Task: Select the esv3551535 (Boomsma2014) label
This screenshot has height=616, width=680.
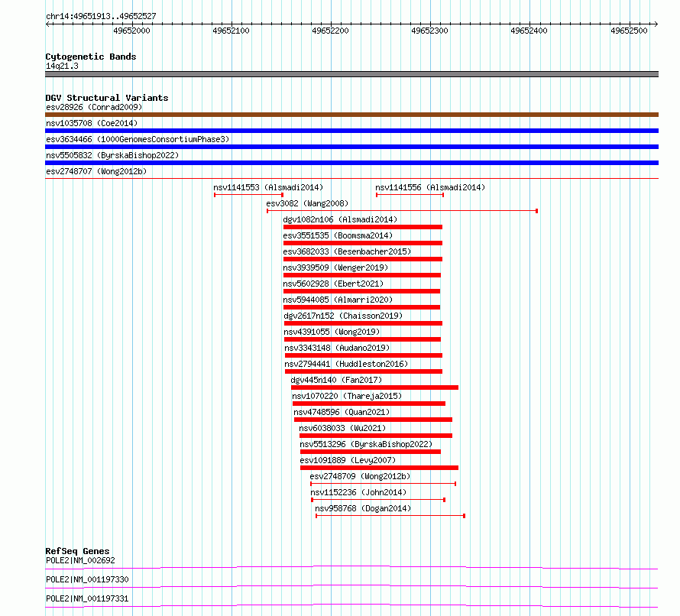Action: (x=338, y=235)
